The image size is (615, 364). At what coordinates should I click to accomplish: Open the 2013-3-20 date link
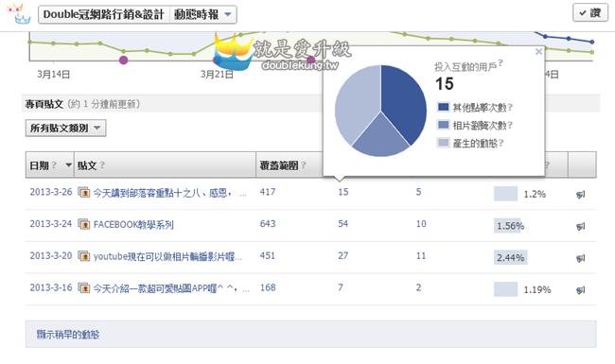point(51,256)
